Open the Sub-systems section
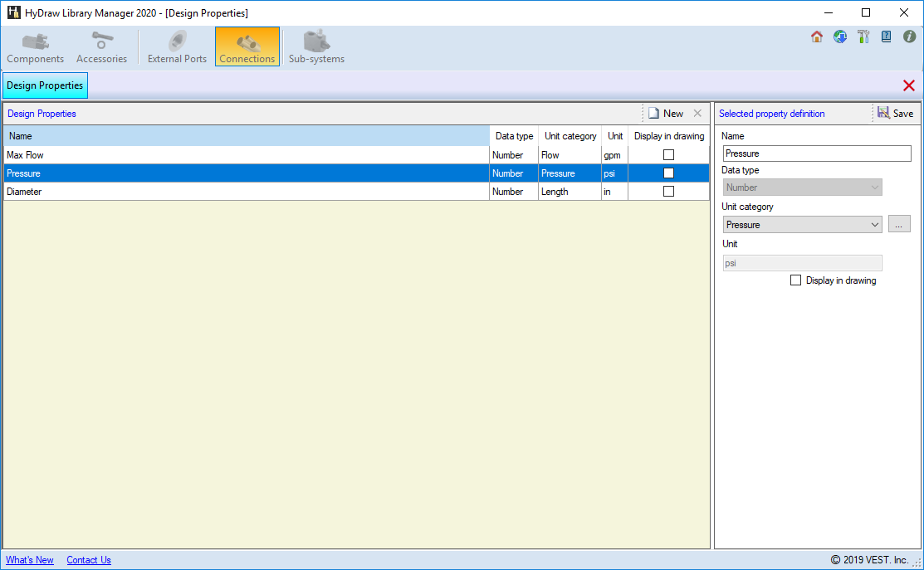This screenshot has width=924, height=570. 316,47
